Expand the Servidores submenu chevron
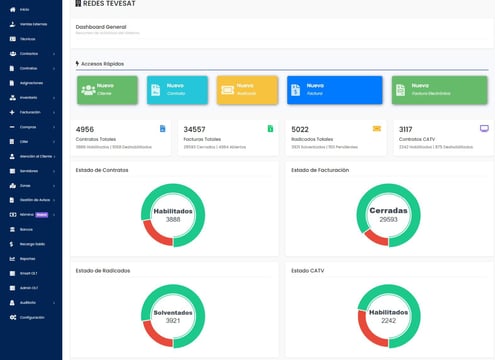The height and width of the screenshot is (360, 503). (x=54, y=171)
